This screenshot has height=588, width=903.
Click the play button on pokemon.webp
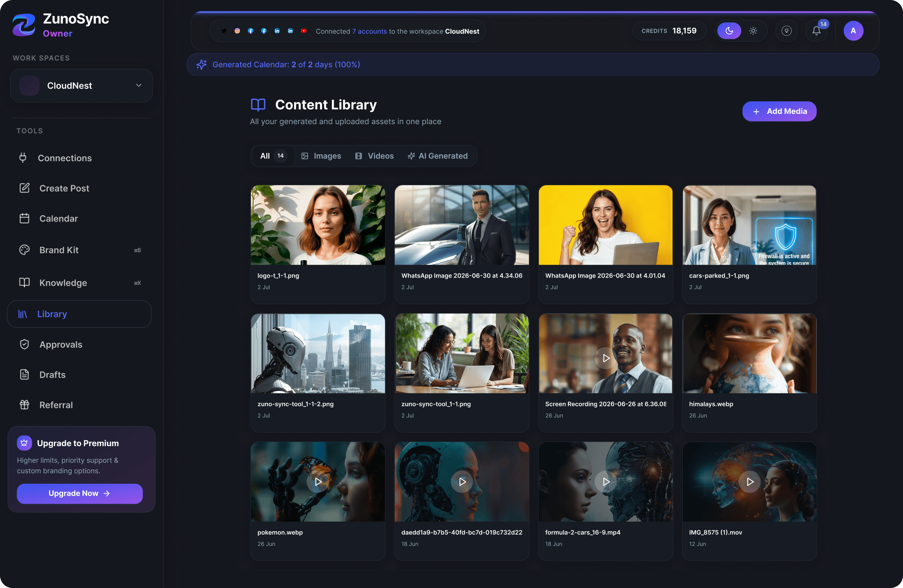[318, 482]
